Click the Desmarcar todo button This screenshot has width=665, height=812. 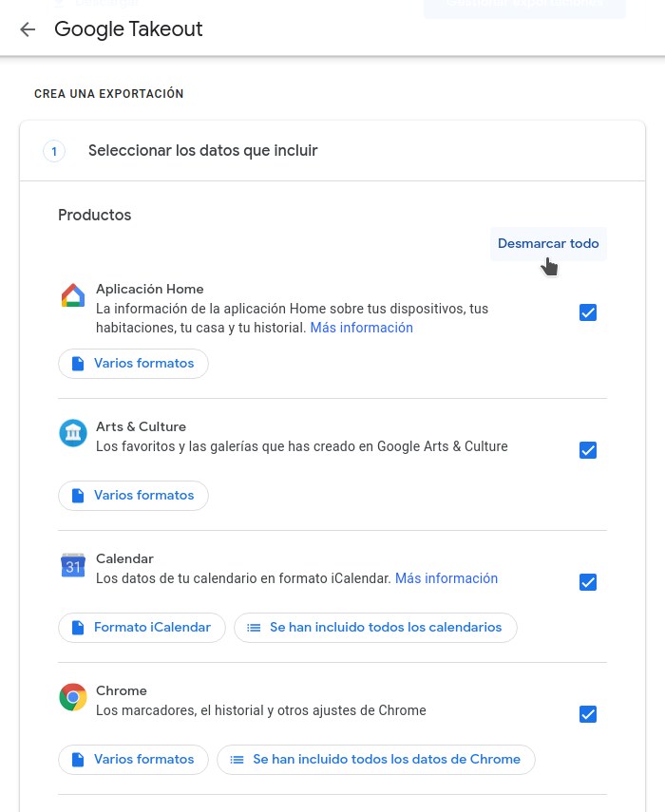[548, 244]
